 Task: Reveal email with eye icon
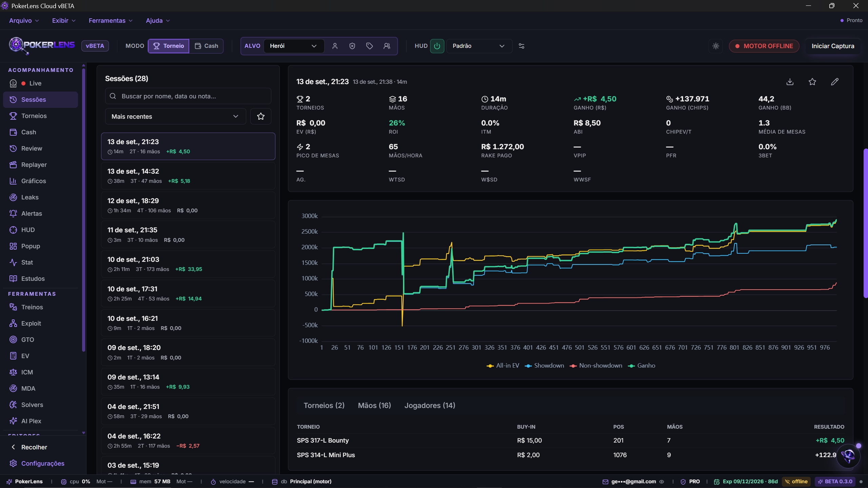tap(661, 482)
